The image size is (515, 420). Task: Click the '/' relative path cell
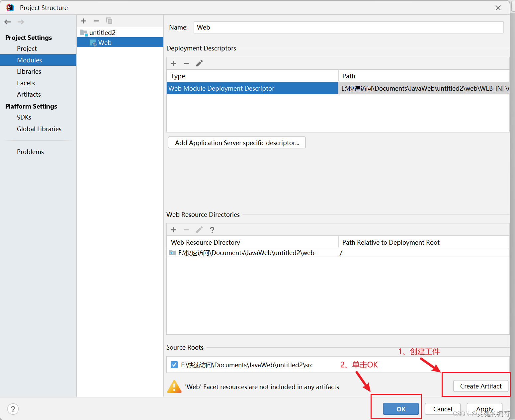coord(424,253)
